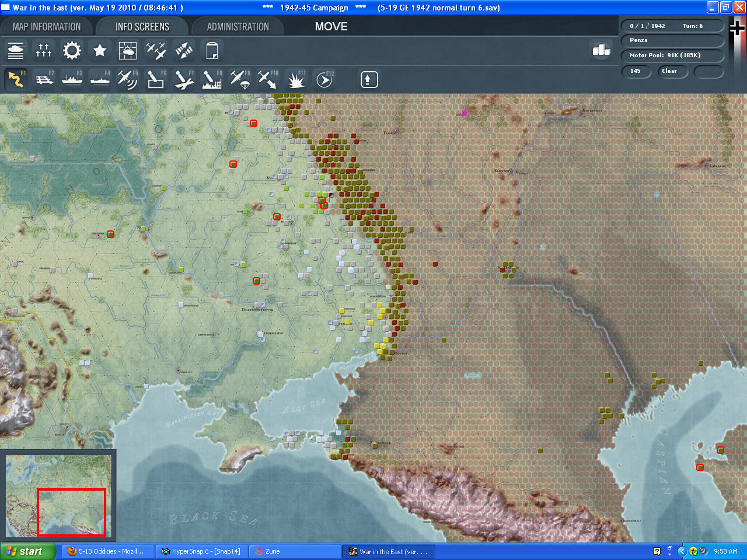Open the production gear icon
Image resolution: width=747 pixels, height=560 pixels.
coord(72,51)
